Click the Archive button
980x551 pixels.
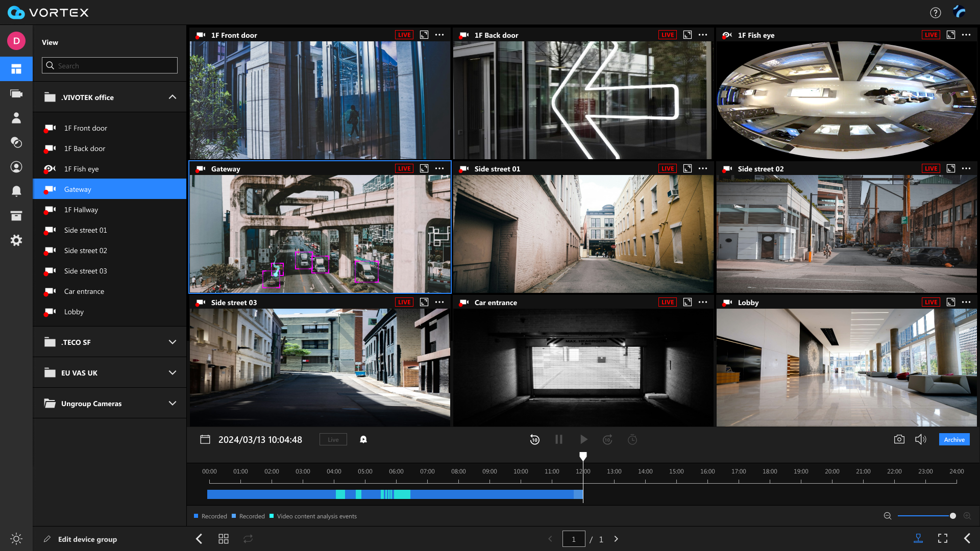click(x=954, y=439)
